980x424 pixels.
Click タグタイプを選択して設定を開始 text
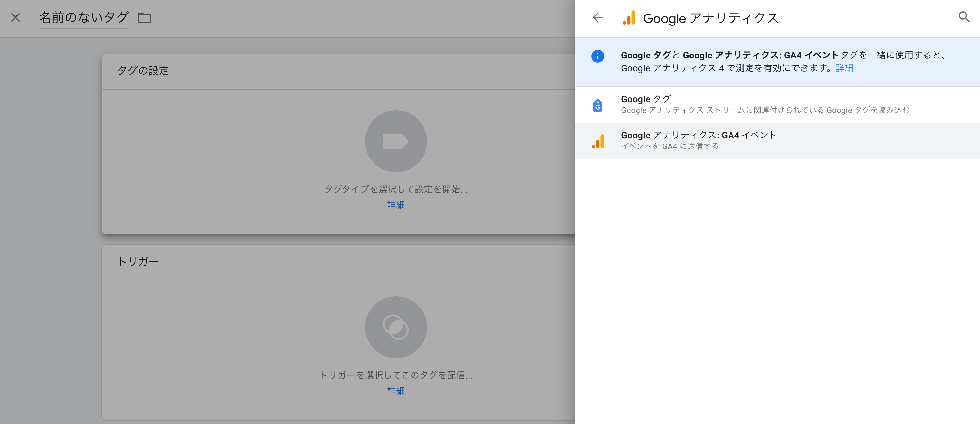click(x=396, y=189)
